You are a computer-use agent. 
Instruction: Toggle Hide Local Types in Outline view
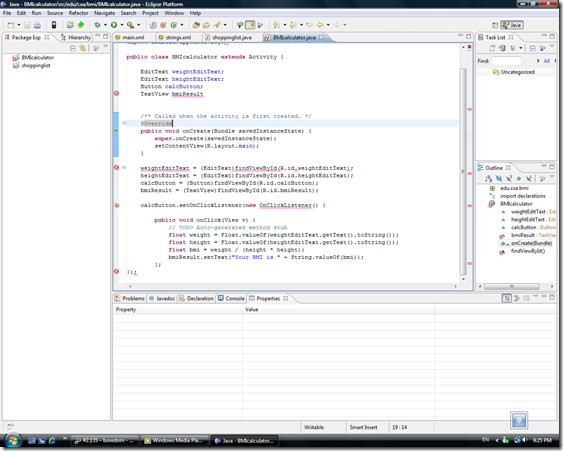tap(529, 178)
